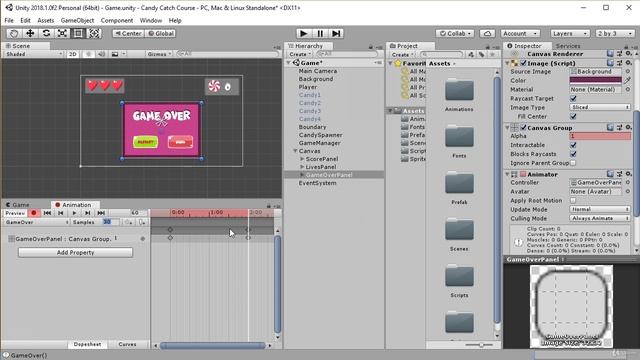Viewport: 640px width, 360px height.
Task: Click the Play button to run game
Action: coord(303,33)
